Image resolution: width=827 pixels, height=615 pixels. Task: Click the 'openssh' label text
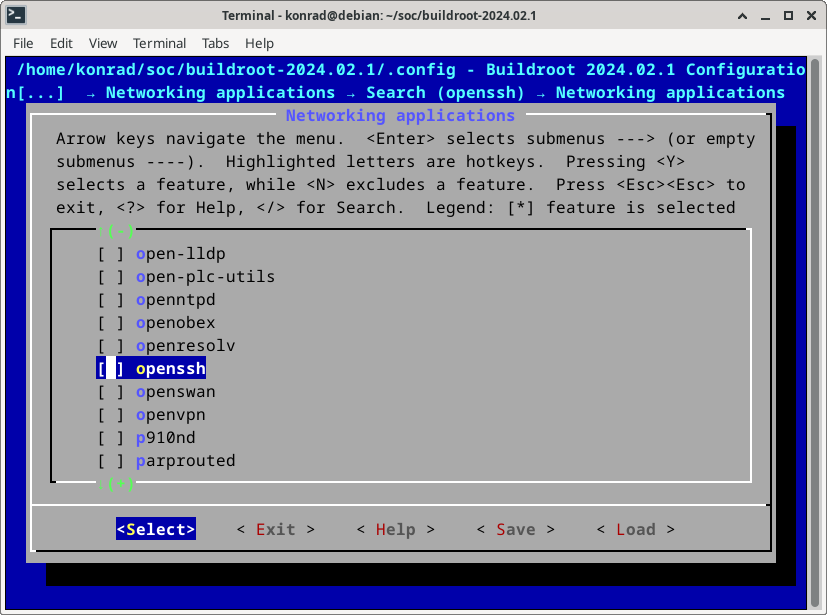[x=171, y=369]
